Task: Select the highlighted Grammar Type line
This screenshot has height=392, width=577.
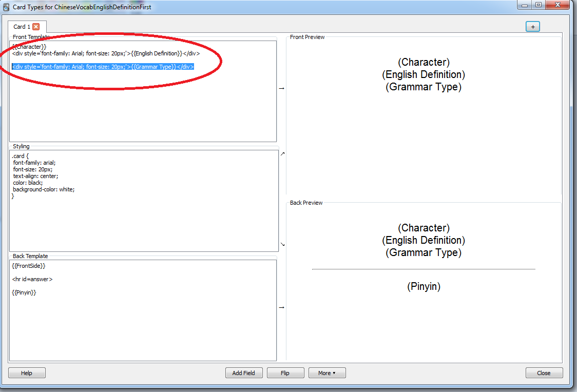Action: click(103, 66)
